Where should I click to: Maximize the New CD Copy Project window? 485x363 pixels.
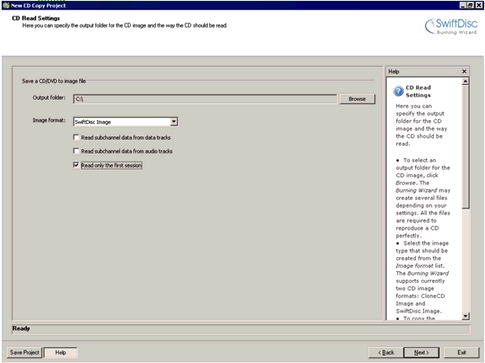470,5
